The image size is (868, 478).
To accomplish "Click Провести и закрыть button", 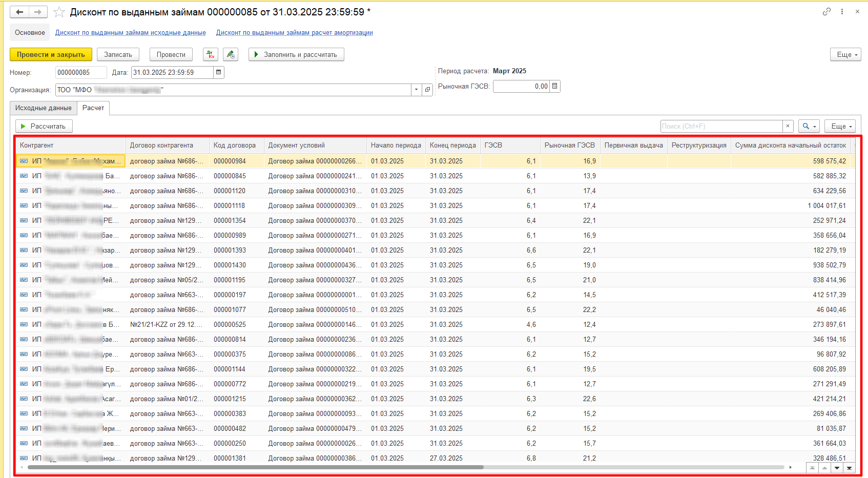I will coord(51,54).
